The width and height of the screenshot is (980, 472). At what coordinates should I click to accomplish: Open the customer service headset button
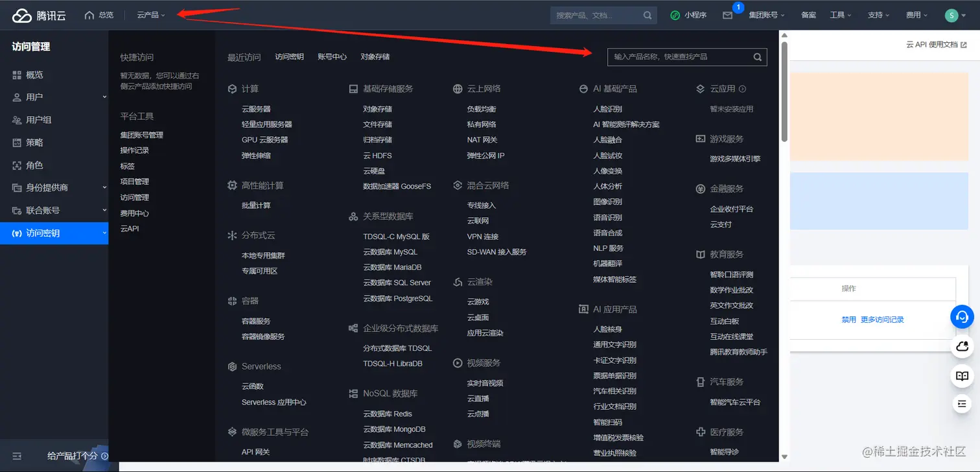(962, 316)
